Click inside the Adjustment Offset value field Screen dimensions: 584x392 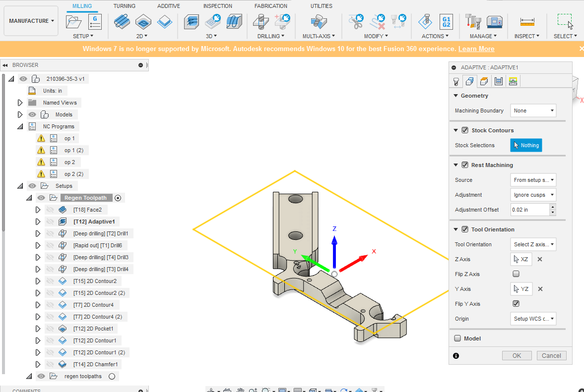click(528, 209)
